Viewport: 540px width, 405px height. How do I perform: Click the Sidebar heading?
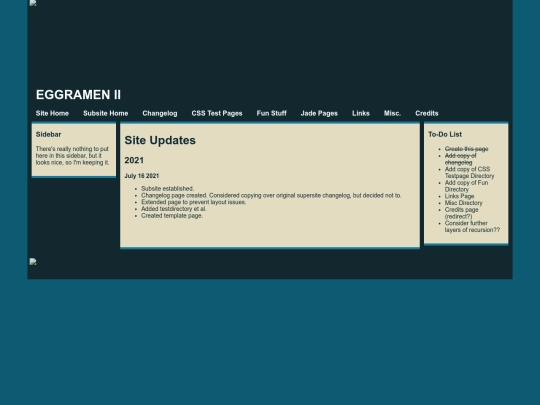tap(48, 134)
